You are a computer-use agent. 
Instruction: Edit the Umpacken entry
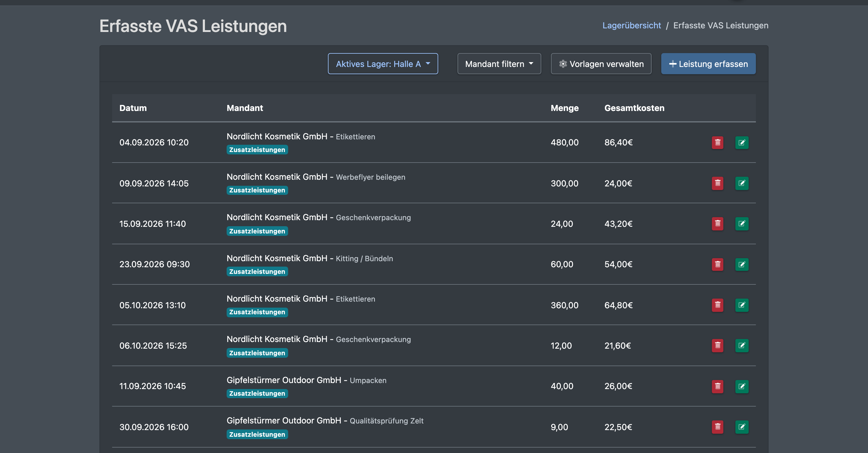point(742,386)
